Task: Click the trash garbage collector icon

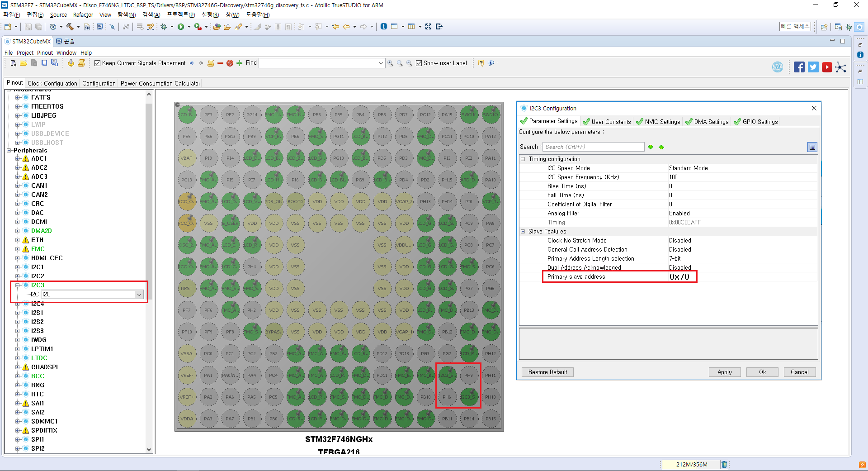Action: [x=724, y=464]
